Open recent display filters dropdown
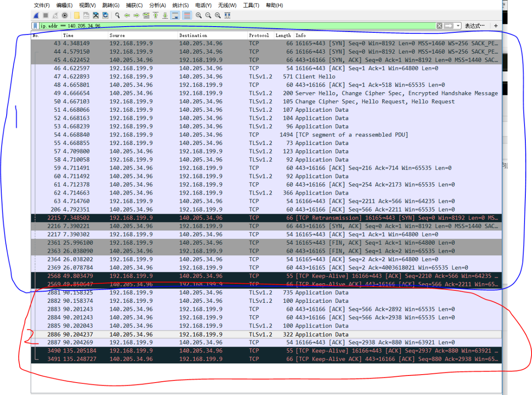Viewport: 532px width, 395px height. 458,26
